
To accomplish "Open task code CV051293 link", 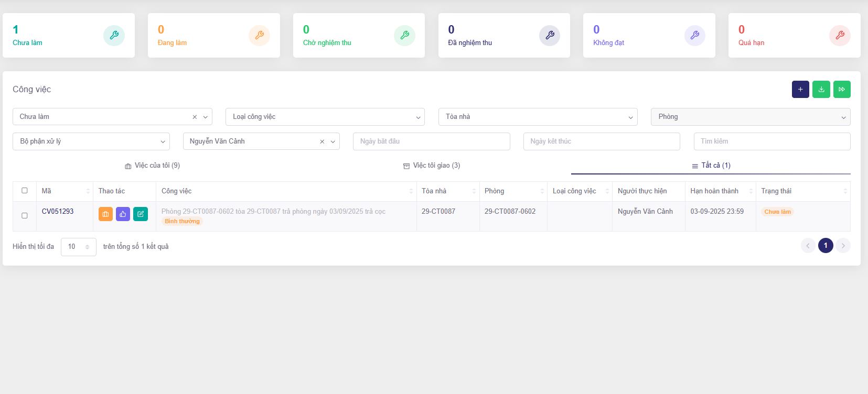I will click(58, 212).
